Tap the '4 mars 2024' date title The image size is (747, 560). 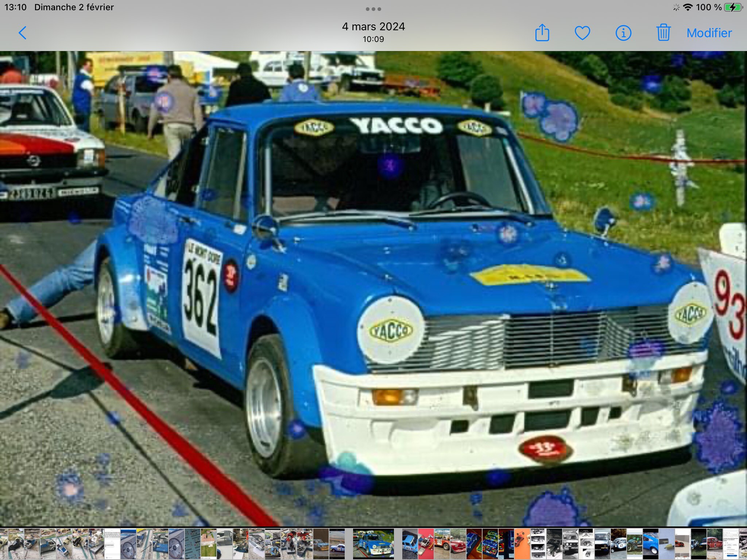[x=373, y=27]
